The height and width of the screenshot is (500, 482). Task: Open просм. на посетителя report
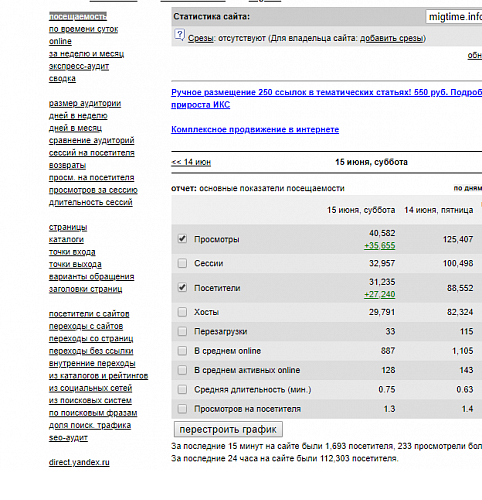coord(91,177)
